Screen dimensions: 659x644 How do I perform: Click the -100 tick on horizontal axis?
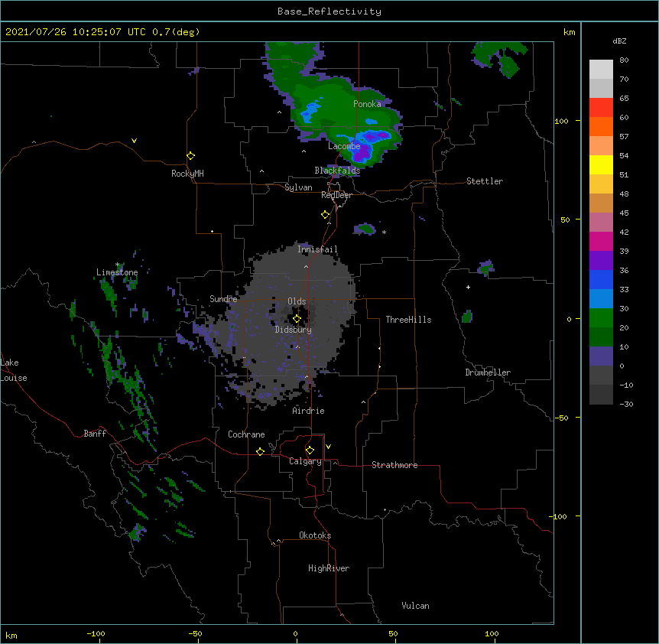96,633
